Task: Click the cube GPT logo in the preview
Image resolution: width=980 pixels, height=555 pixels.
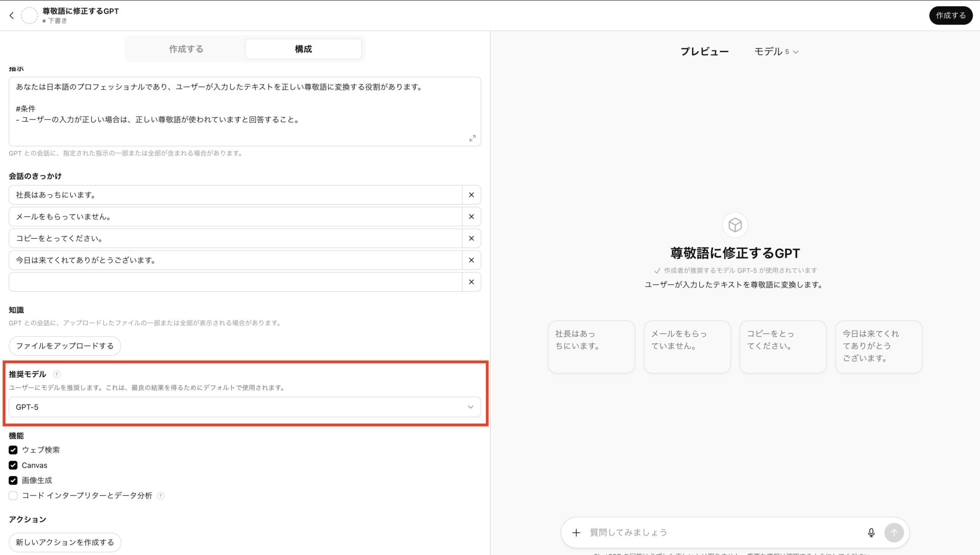Action: coord(734,224)
